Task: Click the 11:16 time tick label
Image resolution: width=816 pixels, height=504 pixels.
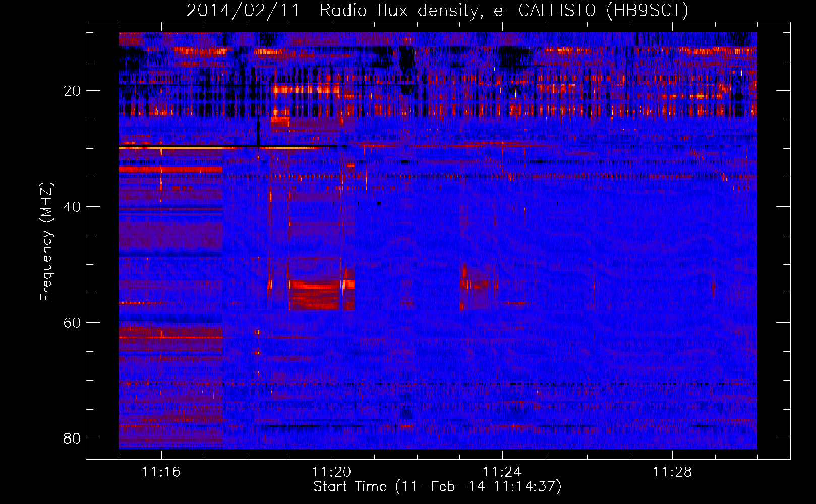Action: click(x=161, y=472)
